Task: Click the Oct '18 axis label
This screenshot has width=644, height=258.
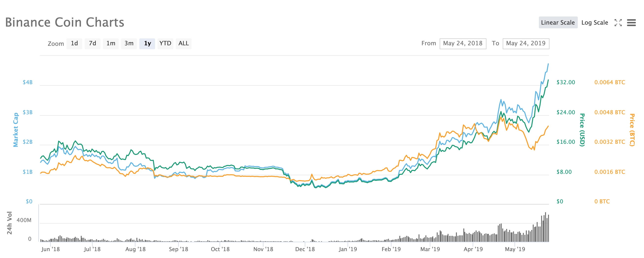Action: click(220, 249)
